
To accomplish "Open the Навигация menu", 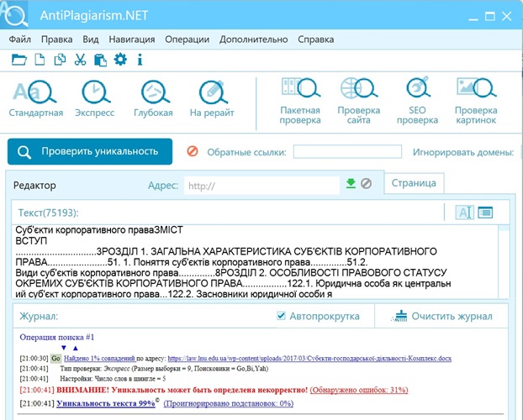I will click(x=132, y=39).
